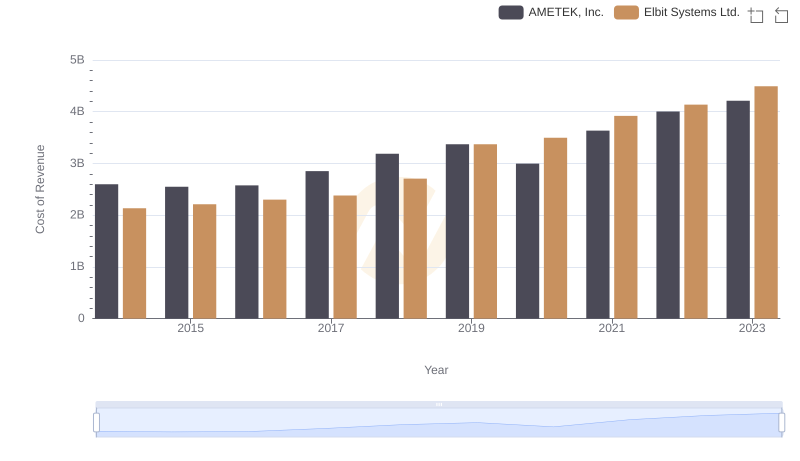Screen dimensions: 800x461
Task: Click the Elbit Systems Ltd. legend label
Action: coord(691,12)
